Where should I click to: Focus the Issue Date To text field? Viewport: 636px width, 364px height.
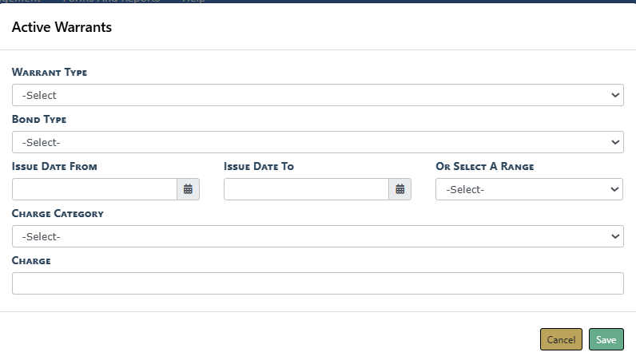(306, 189)
